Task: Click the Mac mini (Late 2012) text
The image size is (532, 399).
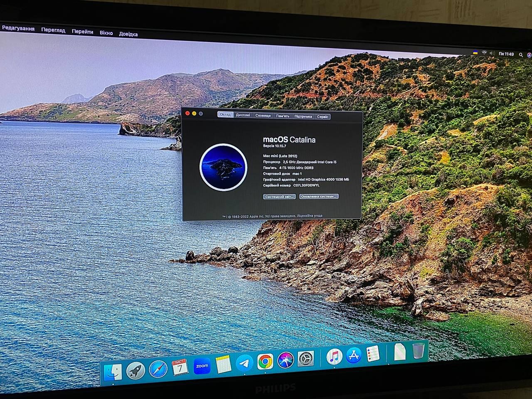Action: (x=280, y=156)
